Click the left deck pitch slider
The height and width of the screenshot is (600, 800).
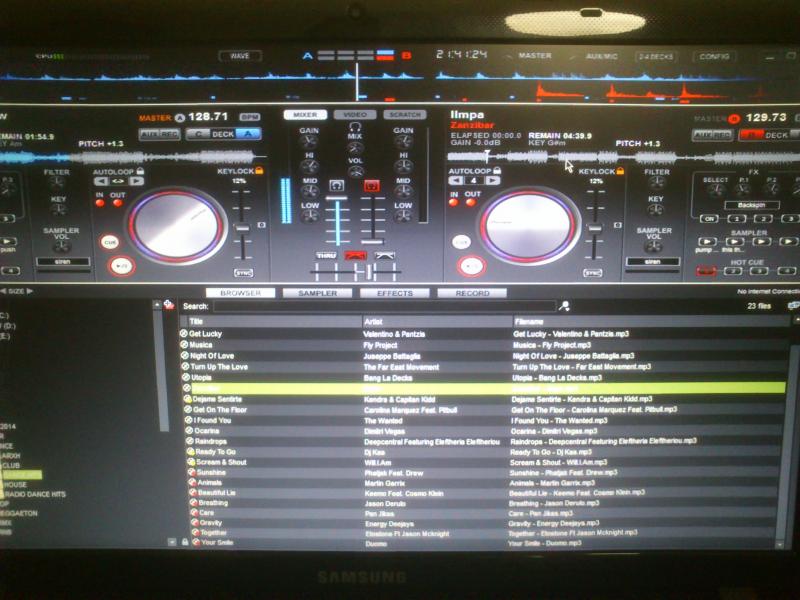point(242,227)
